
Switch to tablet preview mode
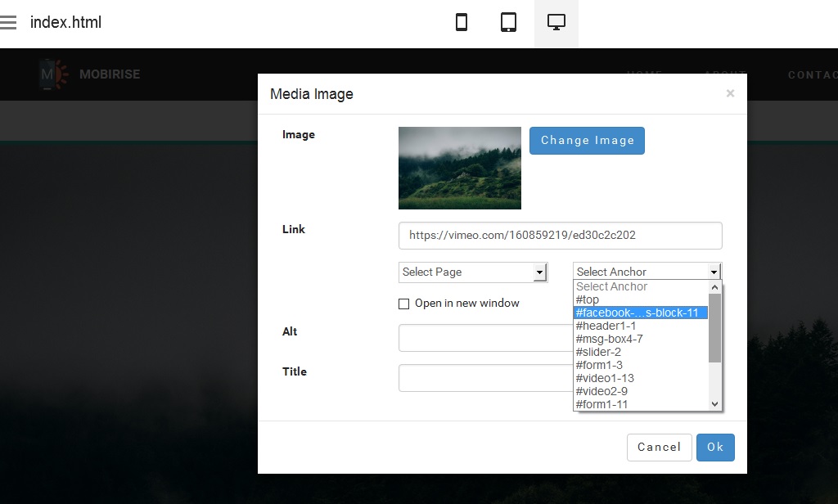(x=508, y=22)
